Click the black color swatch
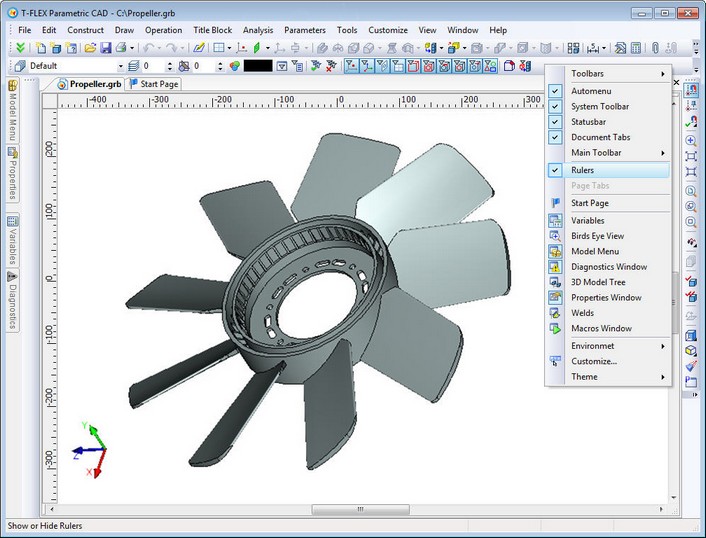 pyautogui.click(x=257, y=66)
